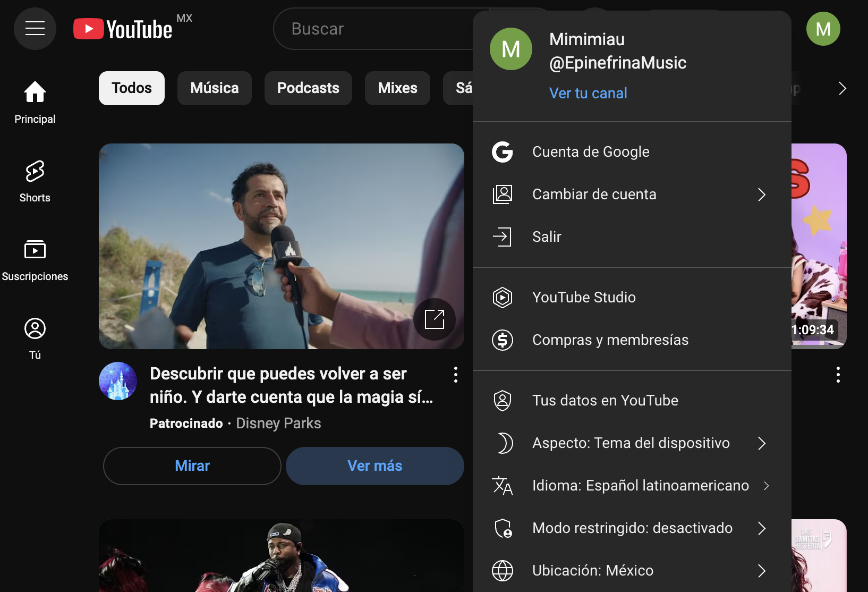Open the Disney Parks ad thumbnail

pyautogui.click(x=282, y=246)
